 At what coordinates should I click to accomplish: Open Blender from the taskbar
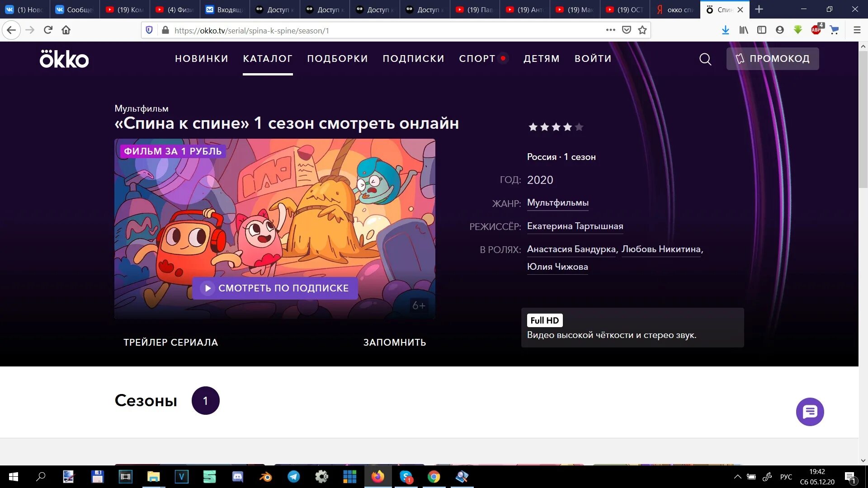pyautogui.click(x=266, y=477)
